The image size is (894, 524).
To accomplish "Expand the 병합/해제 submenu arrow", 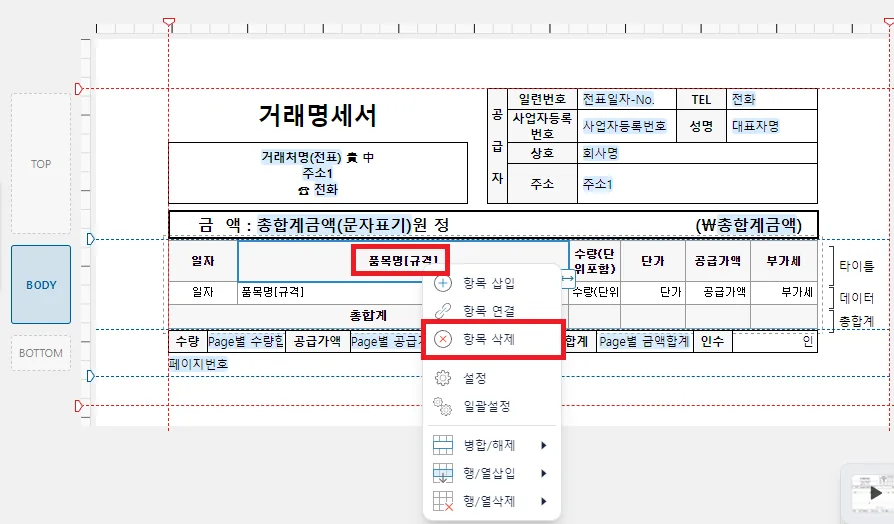I will (544, 445).
